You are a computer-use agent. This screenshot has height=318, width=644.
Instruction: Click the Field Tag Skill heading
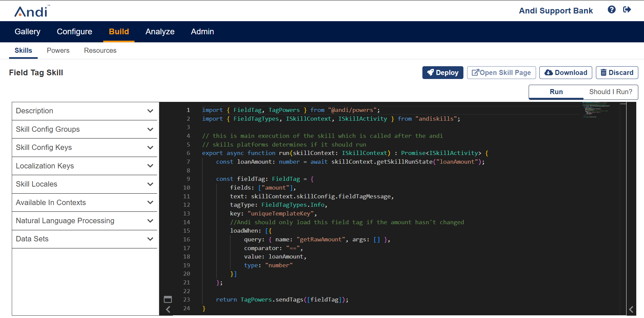coord(36,73)
